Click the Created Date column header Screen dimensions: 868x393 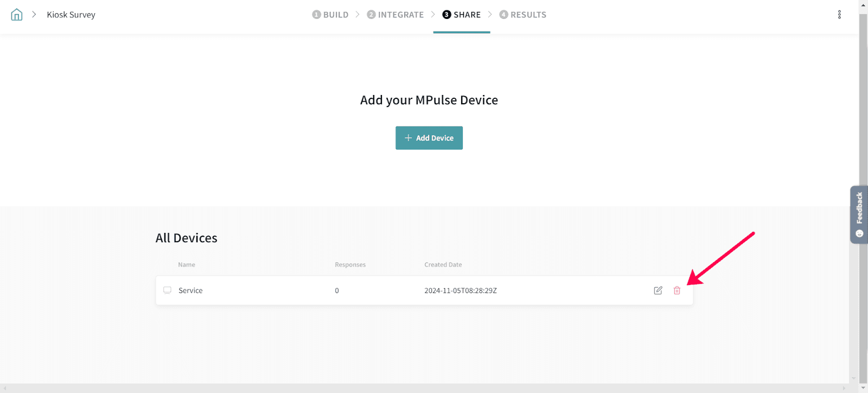pos(443,265)
